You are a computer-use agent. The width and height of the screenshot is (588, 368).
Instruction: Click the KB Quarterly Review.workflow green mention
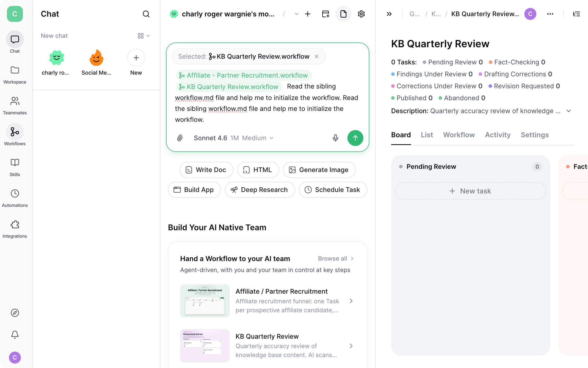[229, 87]
